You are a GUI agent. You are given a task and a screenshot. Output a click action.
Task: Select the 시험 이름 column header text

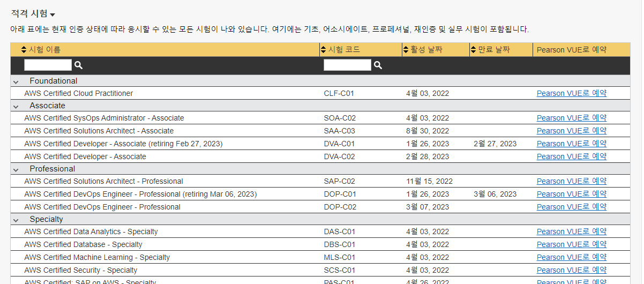click(44, 50)
